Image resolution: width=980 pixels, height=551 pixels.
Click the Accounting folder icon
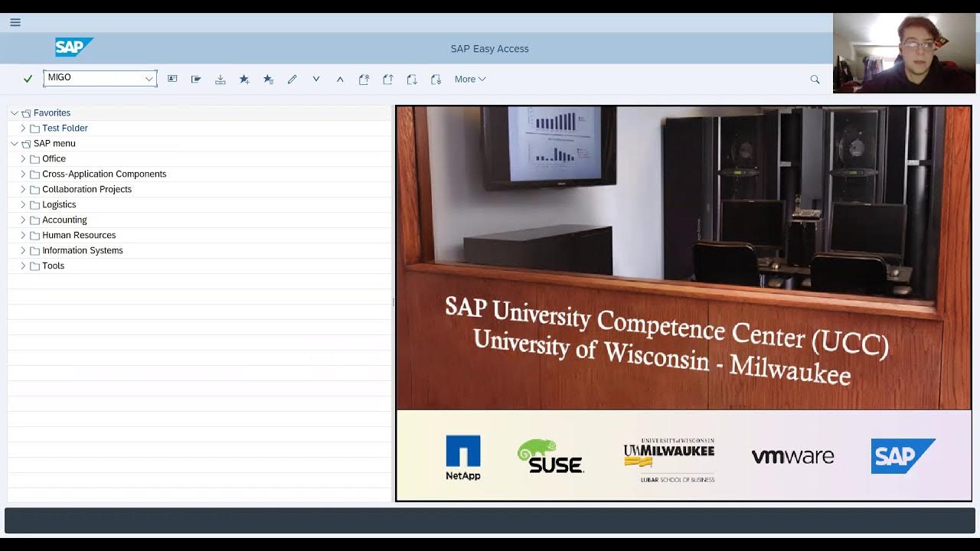pyautogui.click(x=34, y=220)
